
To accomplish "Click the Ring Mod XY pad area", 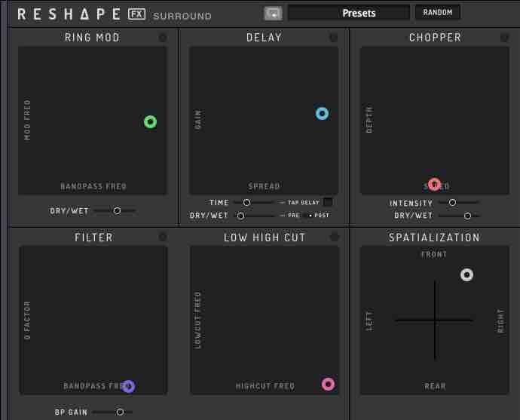I will [x=93, y=121].
